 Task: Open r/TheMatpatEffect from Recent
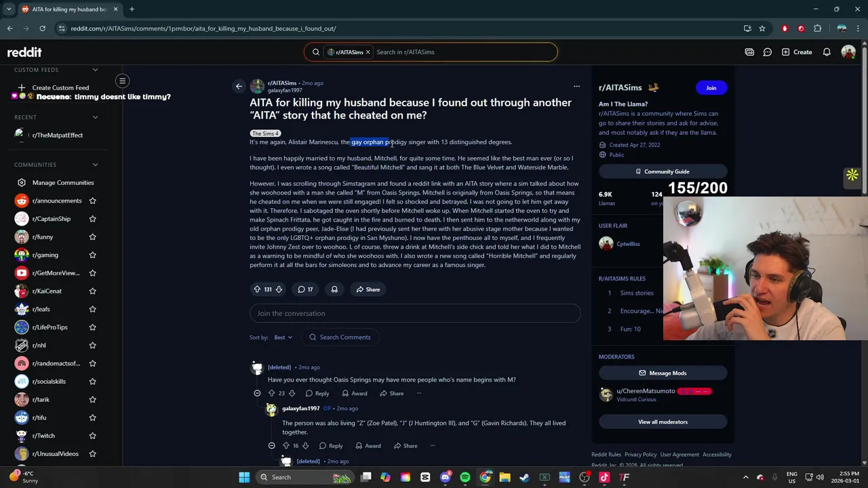coord(58,136)
